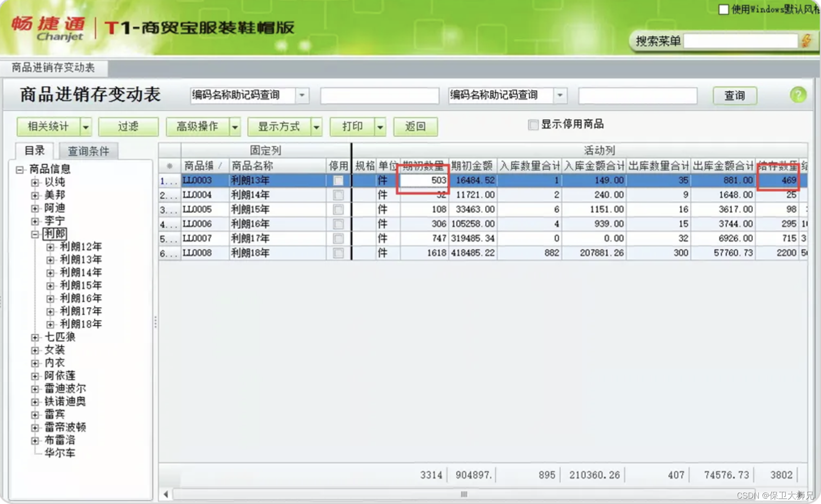Sort by 出库金额合计 column header
The height and width of the screenshot is (504, 821).
[x=723, y=166]
